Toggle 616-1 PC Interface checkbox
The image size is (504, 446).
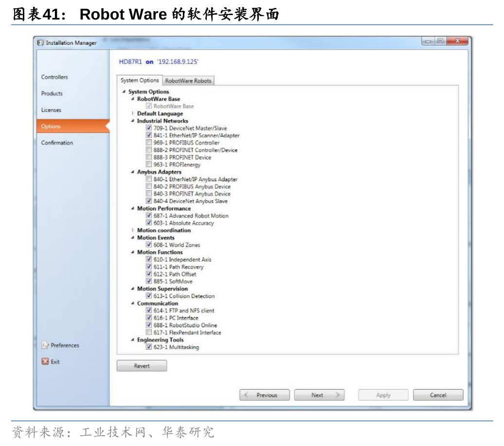pos(148,317)
